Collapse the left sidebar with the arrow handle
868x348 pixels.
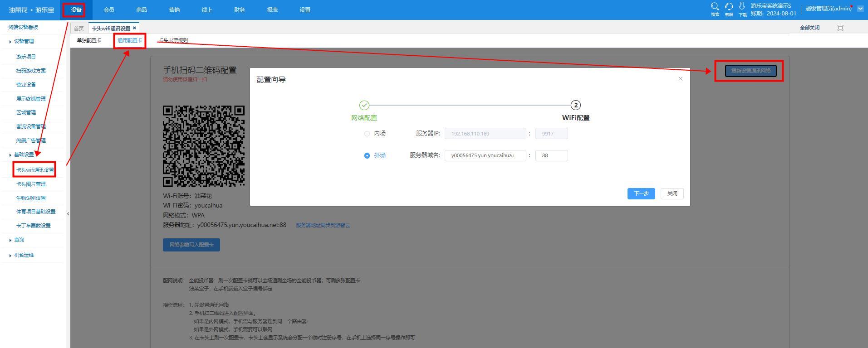click(x=68, y=213)
